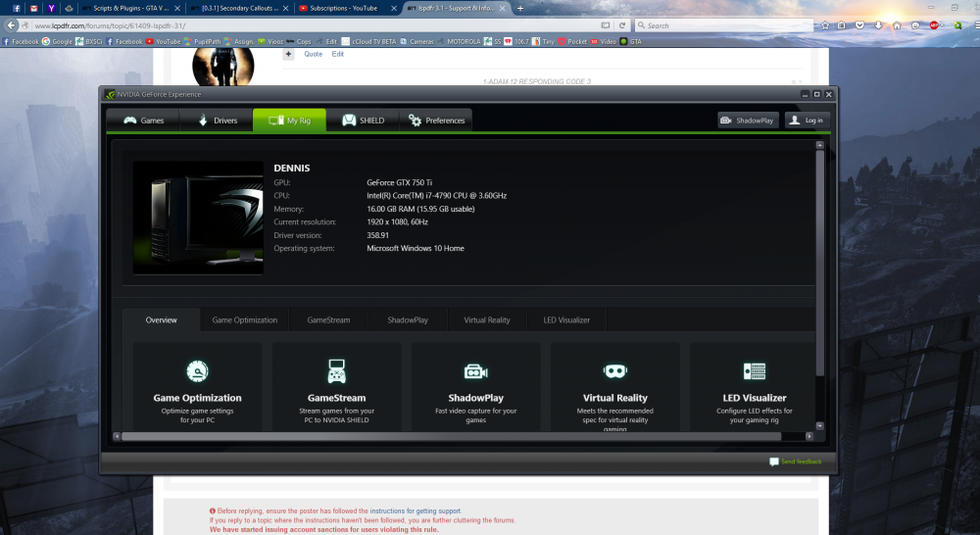Click the ShadowPlay button at top right
The width and height of the screenshot is (980, 535).
pyautogui.click(x=748, y=120)
